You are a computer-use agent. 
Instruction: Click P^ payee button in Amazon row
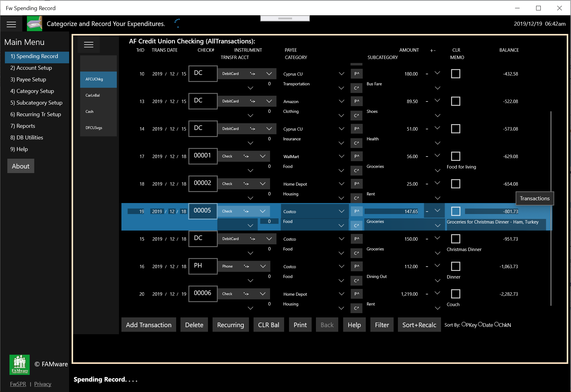356,101
